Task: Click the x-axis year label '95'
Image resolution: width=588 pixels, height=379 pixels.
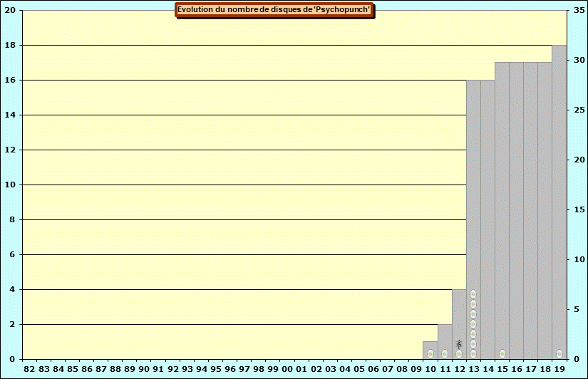Action: [x=216, y=369]
